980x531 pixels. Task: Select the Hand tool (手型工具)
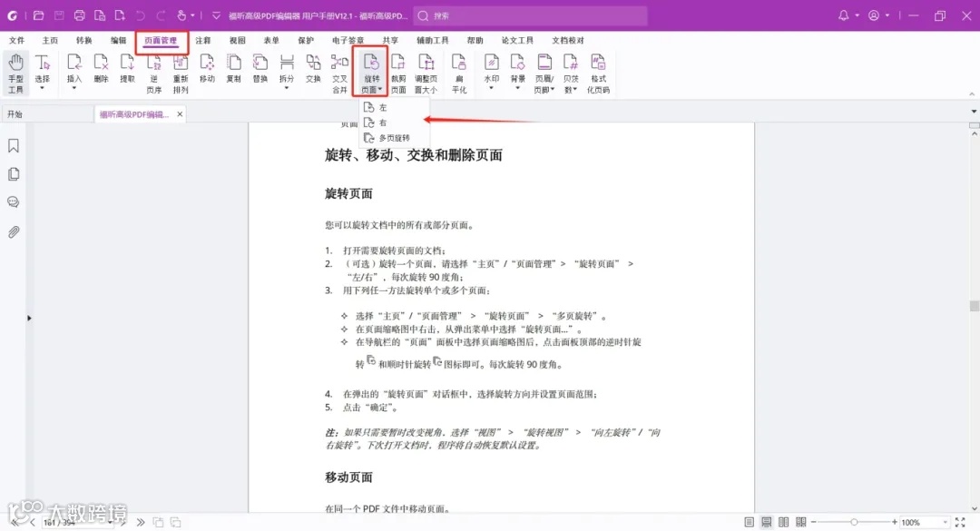[x=15, y=74]
